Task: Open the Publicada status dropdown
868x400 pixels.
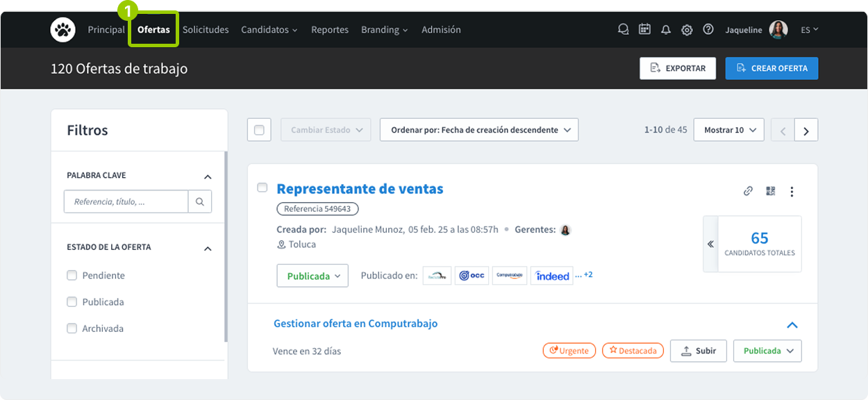Action: point(312,276)
